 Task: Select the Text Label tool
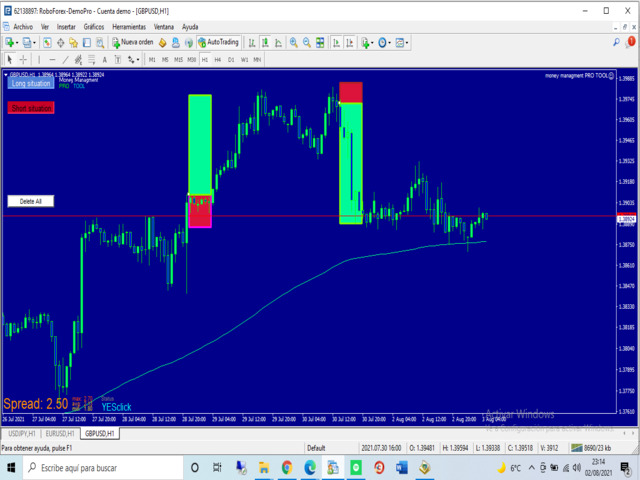click(118, 60)
